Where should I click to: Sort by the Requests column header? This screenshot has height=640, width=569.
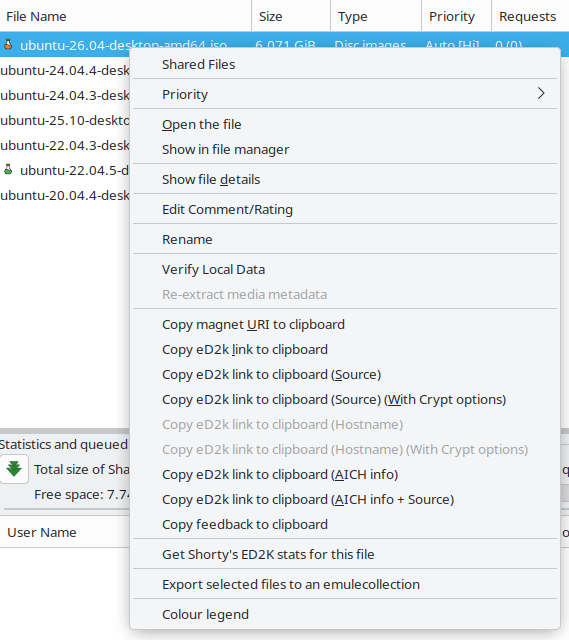[x=530, y=16]
